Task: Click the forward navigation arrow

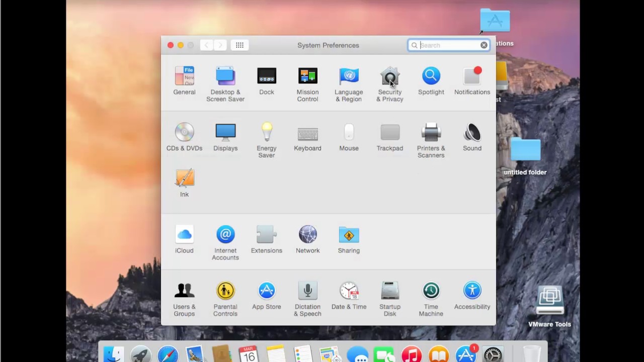Action: point(220,45)
